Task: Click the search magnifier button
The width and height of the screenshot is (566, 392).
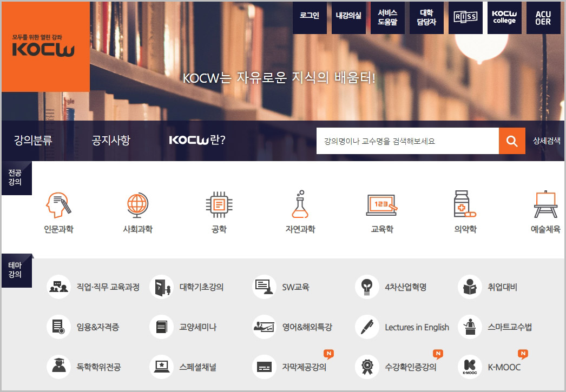Action: click(x=511, y=141)
